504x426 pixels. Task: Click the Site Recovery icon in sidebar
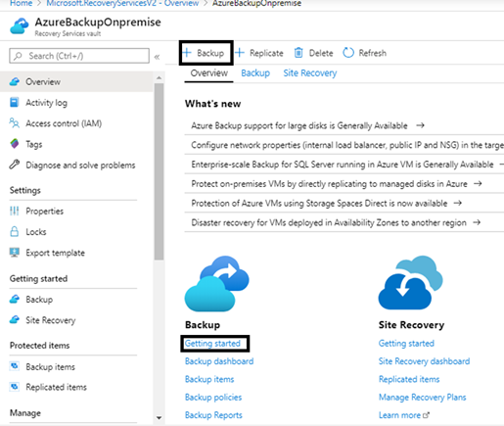[15, 319]
